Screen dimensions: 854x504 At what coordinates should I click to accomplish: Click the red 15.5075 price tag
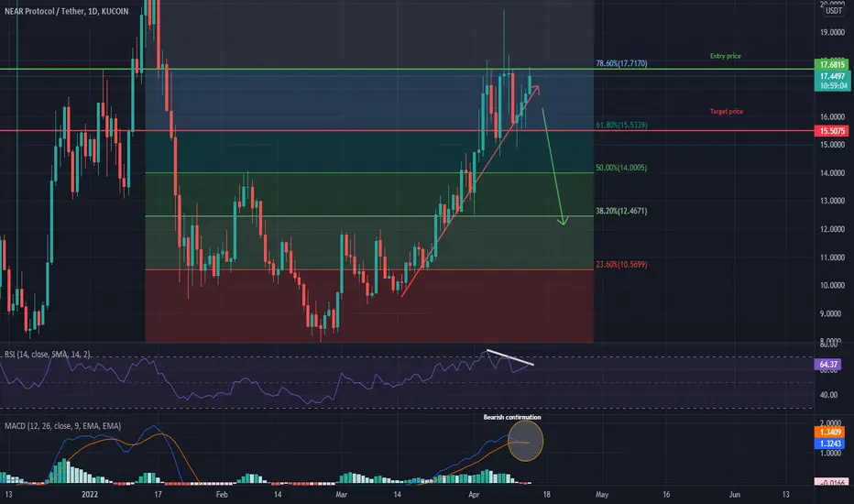pos(832,131)
